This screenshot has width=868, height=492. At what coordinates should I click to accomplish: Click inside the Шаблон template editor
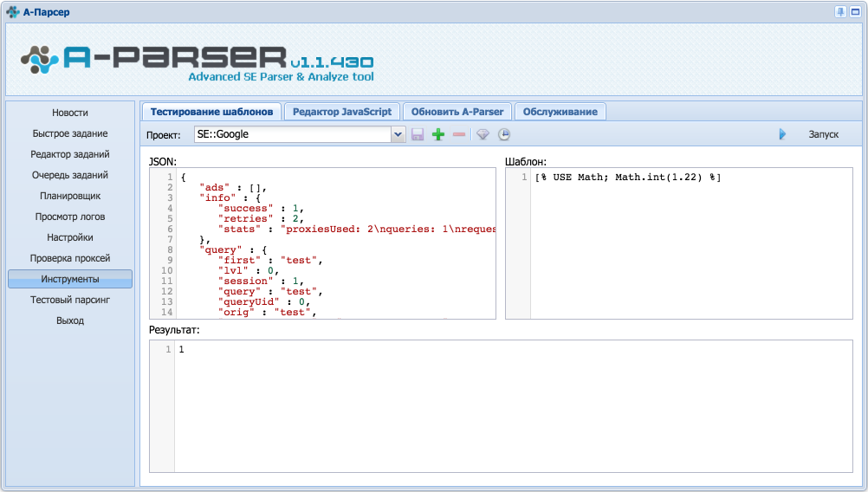(679, 243)
